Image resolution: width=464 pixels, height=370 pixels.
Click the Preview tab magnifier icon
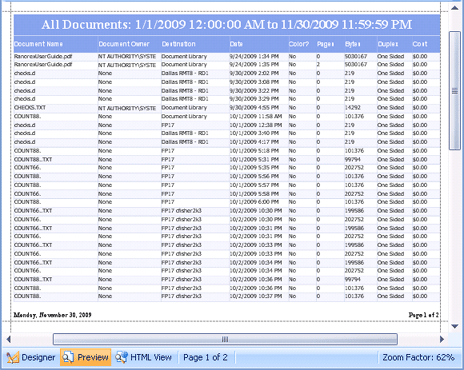(68, 357)
